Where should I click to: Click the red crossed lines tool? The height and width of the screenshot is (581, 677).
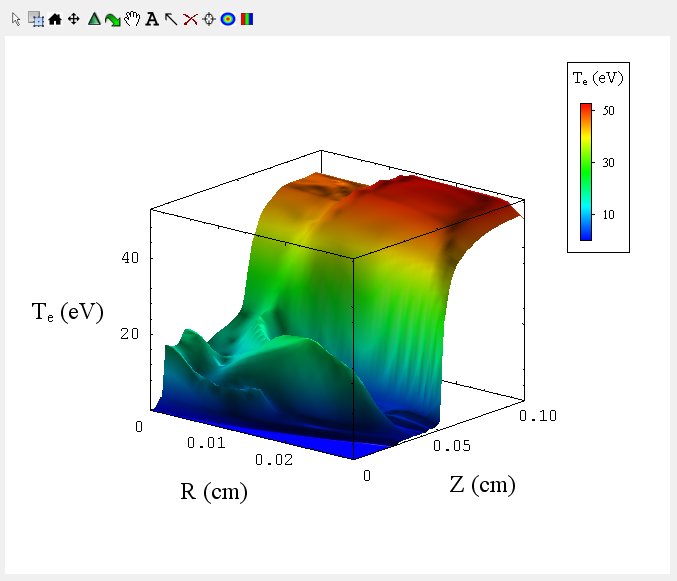[190, 19]
